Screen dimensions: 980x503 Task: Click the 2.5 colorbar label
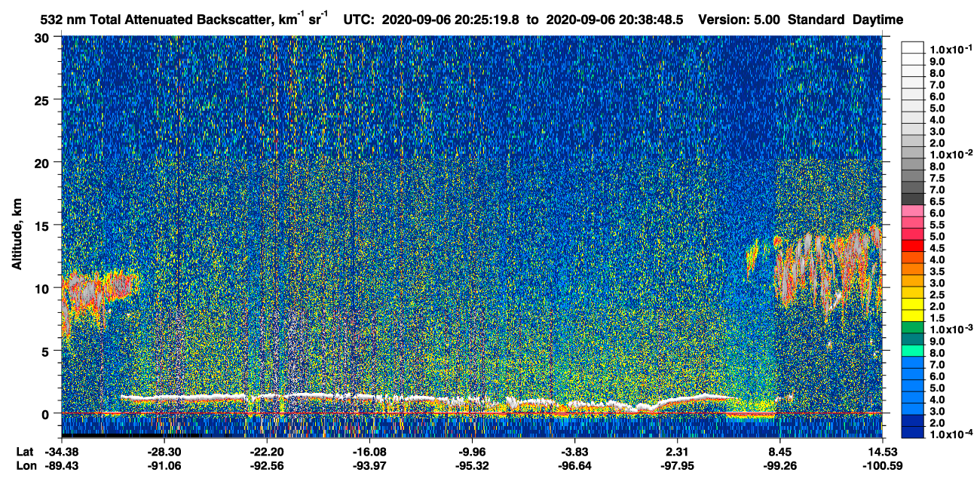[937, 295]
